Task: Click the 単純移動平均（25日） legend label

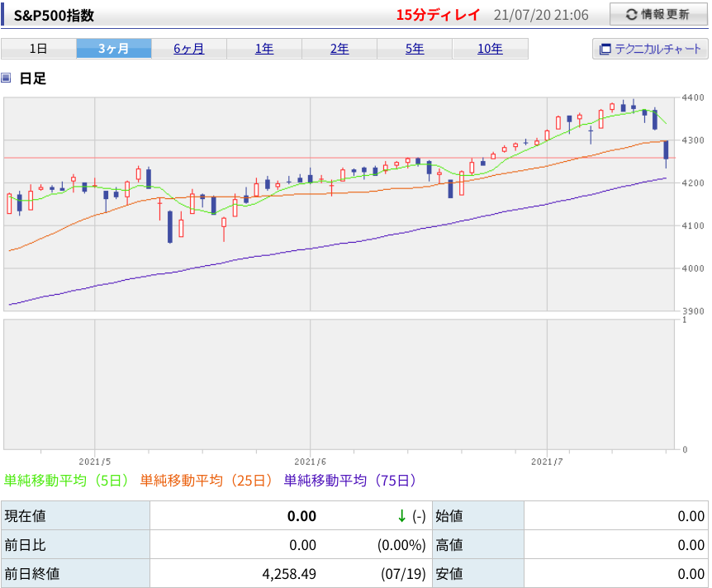Action: pyautogui.click(x=206, y=481)
